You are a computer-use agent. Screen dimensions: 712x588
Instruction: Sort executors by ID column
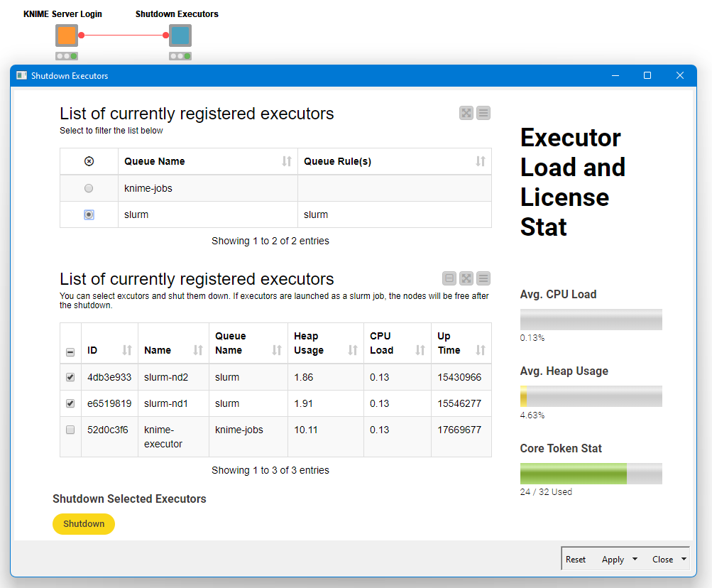(126, 350)
